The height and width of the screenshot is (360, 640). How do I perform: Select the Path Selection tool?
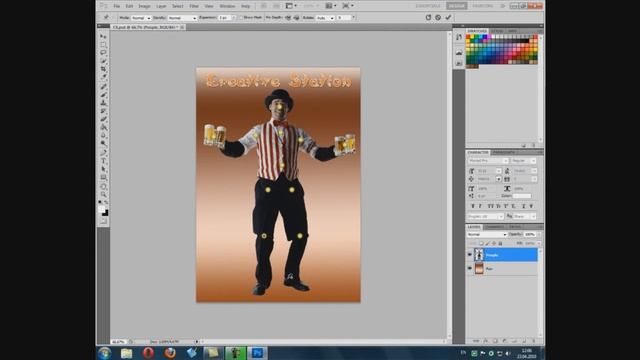103,169
